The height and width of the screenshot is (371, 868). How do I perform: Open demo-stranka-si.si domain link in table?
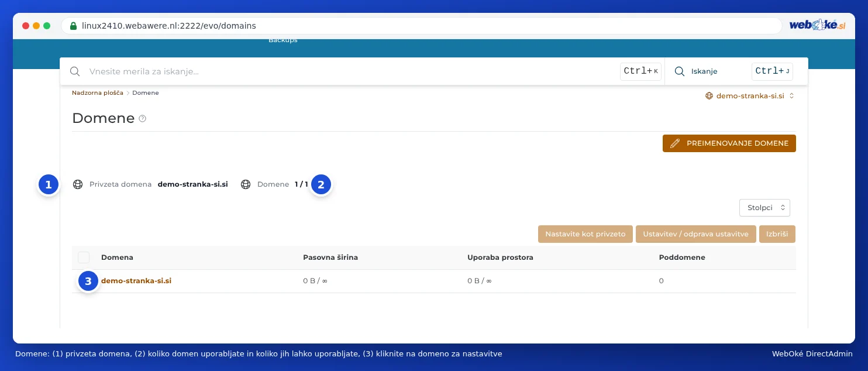coord(136,281)
